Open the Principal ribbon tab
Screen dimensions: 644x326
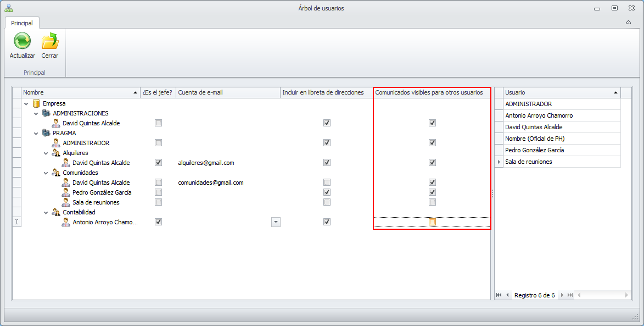pyautogui.click(x=22, y=23)
